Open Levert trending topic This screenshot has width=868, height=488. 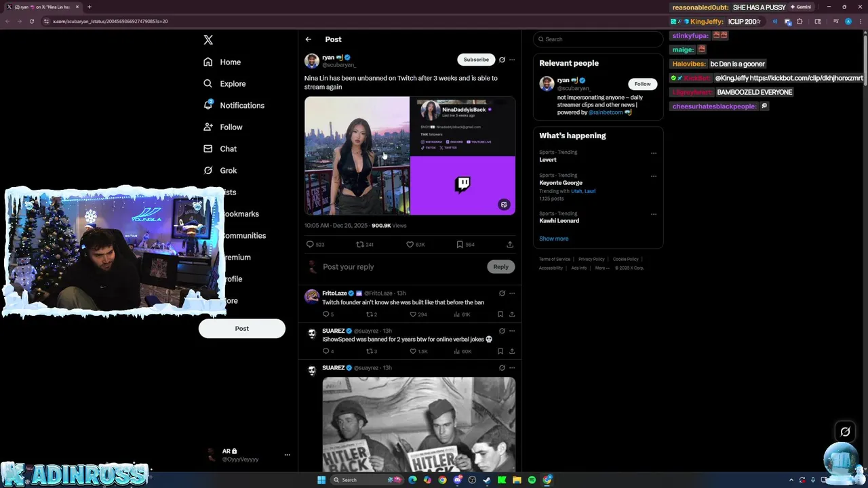point(548,160)
